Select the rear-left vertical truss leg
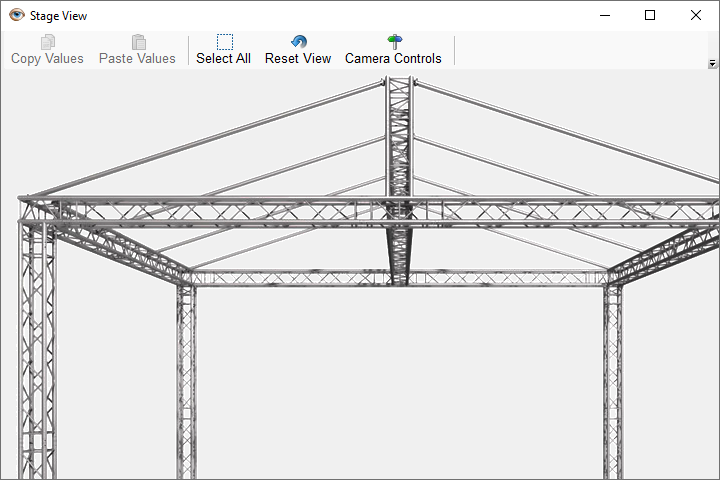The width and height of the screenshot is (720, 480). (x=186, y=380)
